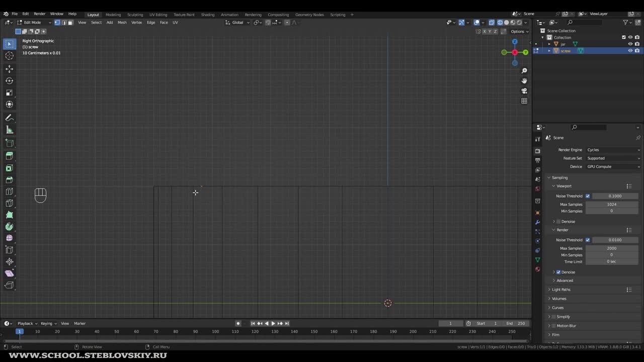Toggle Render Noise Threshold checkbox

tap(588, 240)
